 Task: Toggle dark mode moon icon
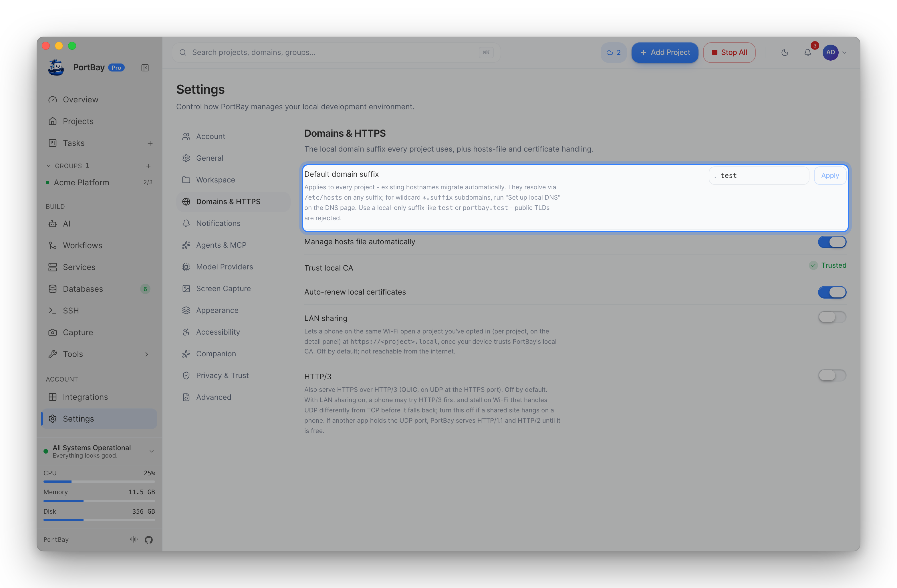pyautogui.click(x=785, y=52)
